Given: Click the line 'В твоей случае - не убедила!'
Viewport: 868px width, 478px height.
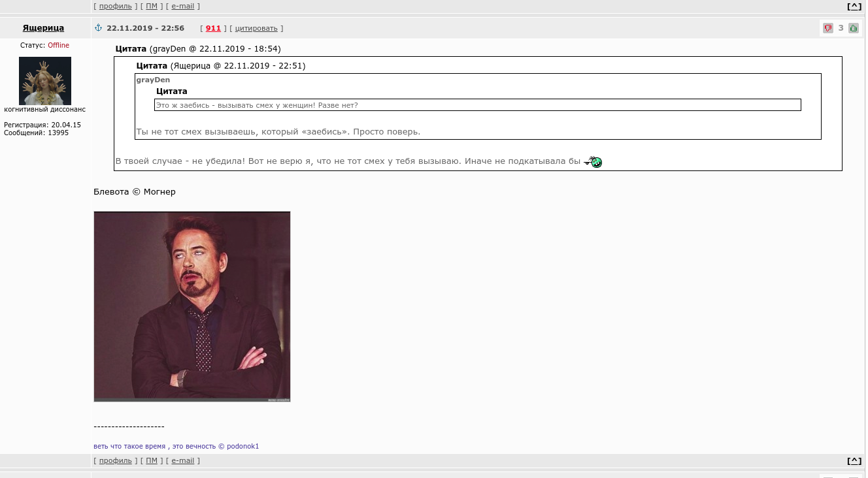Looking at the screenshot, I should pos(348,161).
